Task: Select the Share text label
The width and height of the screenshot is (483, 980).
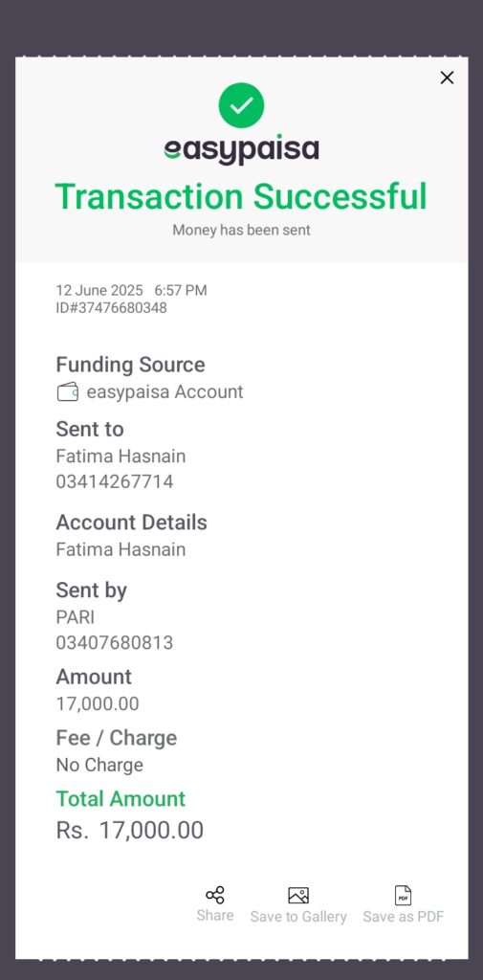Action: (215, 915)
